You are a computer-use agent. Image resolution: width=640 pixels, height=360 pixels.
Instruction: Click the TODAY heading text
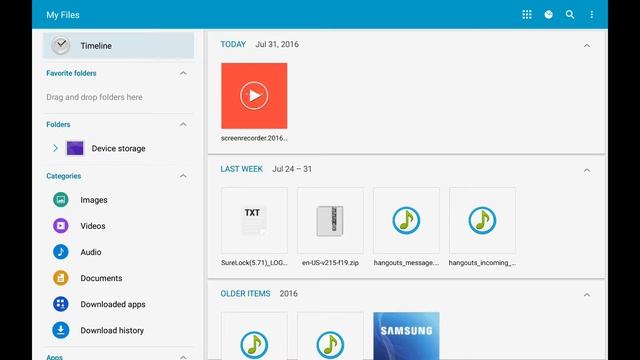(x=233, y=44)
